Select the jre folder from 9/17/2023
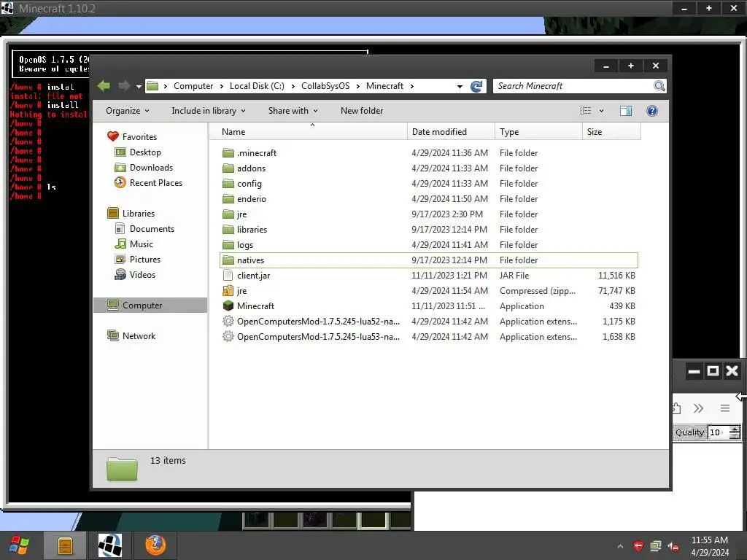The width and height of the screenshot is (747, 560). pos(429,214)
